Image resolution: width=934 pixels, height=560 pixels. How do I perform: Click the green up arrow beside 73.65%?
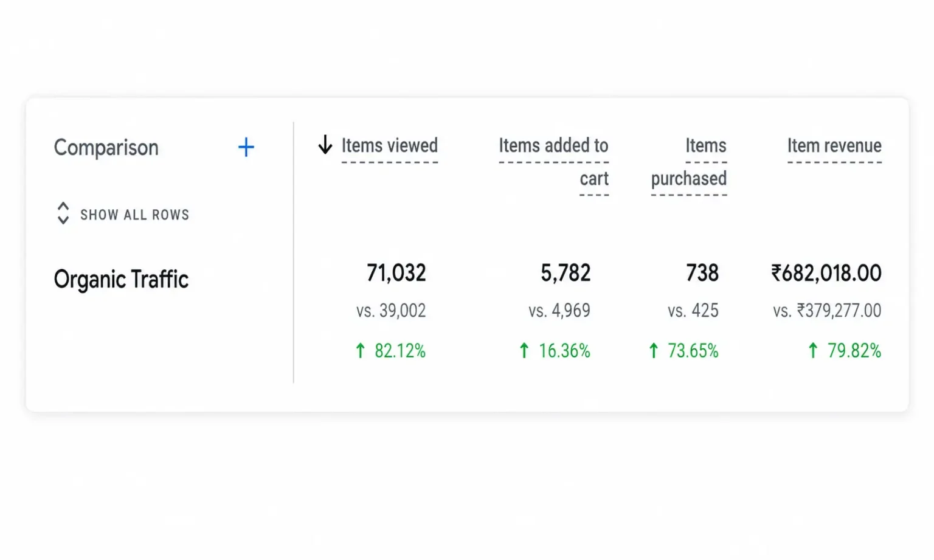(x=653, y=351)
